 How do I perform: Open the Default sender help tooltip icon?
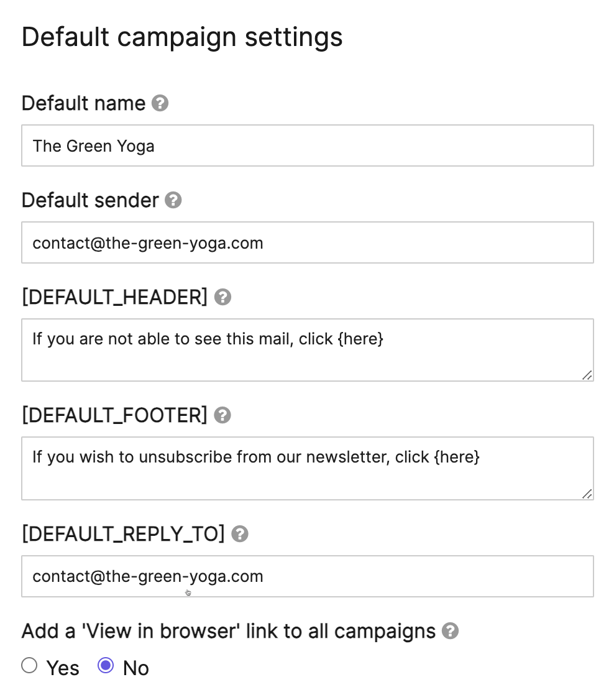174,201
